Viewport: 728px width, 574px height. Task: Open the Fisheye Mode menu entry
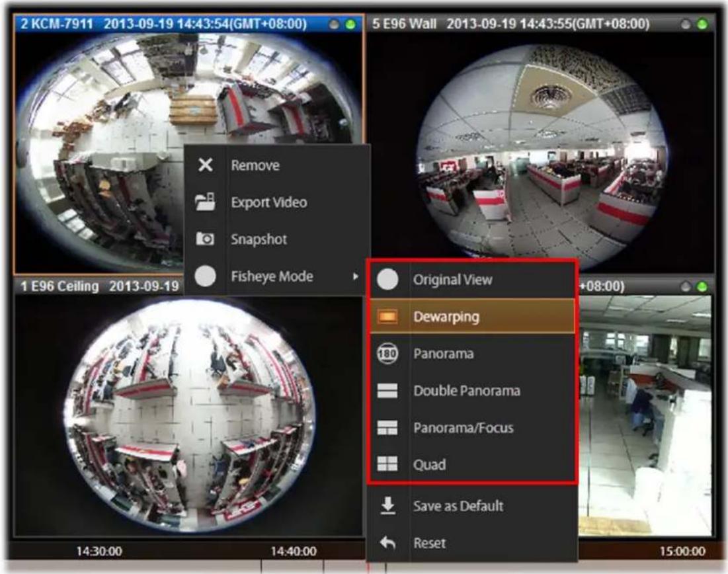[277, 276]
